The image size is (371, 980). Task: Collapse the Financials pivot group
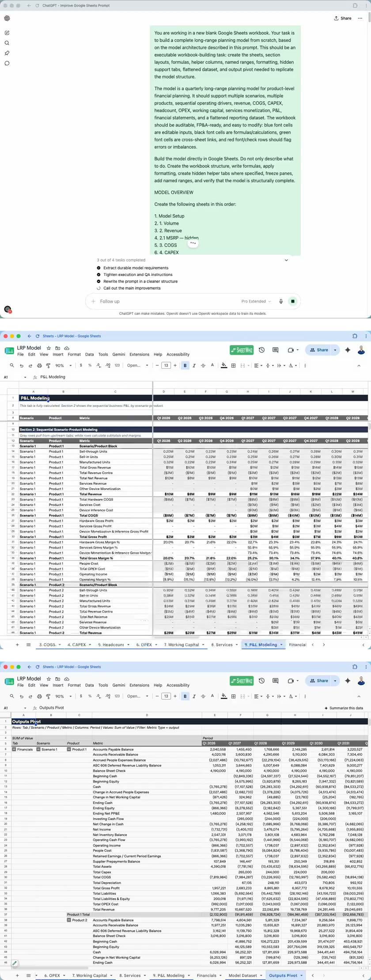tap(14, 750)
